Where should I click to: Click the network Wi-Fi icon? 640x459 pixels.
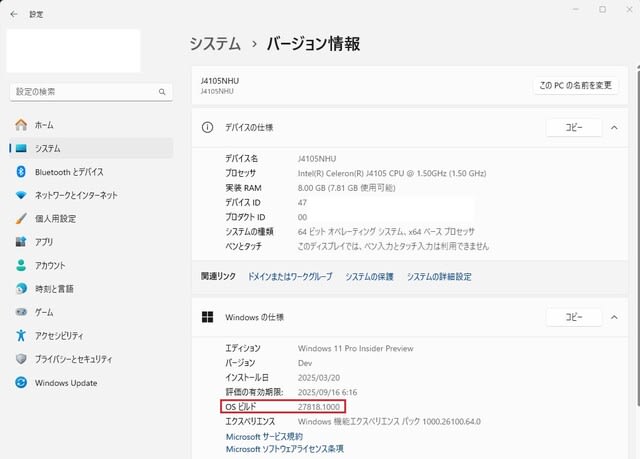pos(21,195)
